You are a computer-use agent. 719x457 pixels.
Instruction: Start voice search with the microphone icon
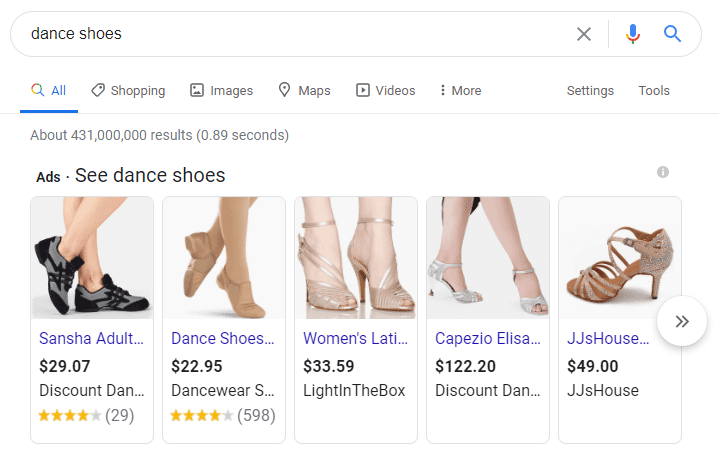[x=633, y=34]
